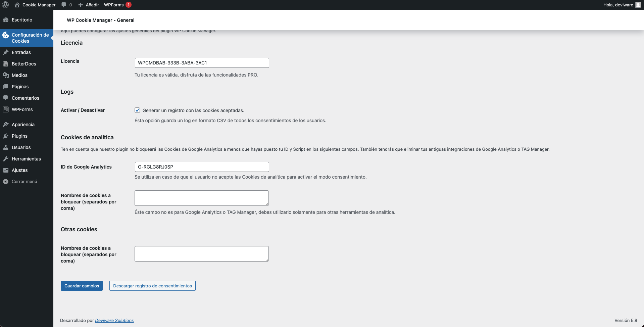This screenshot has height=327, width=644.
Task: Click the 'Activar / Desactivar' label
Action: tap(83, 110)
